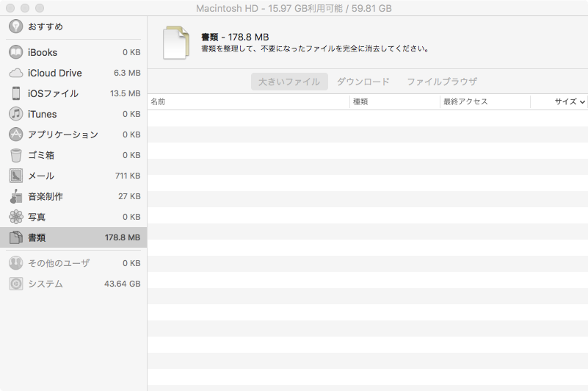588x391 pixels.
Task: Select システム in the sidebar
Action: click(73, 284)
